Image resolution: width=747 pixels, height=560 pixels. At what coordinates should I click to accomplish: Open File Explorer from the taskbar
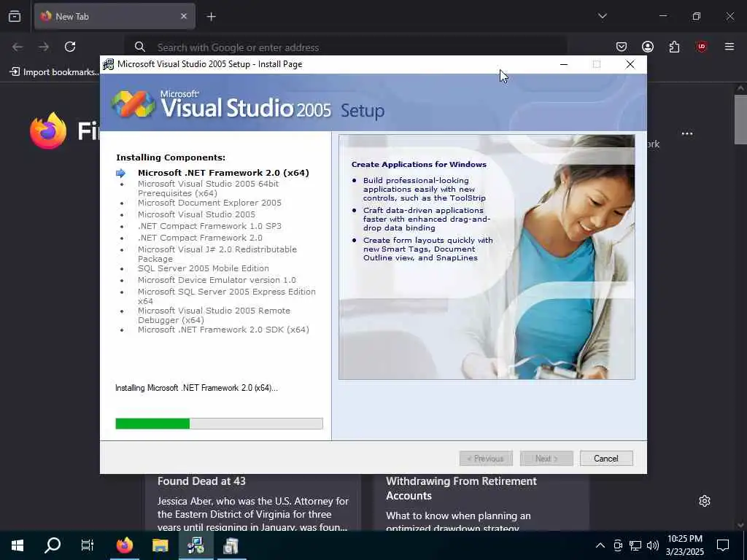click(160, 545)
